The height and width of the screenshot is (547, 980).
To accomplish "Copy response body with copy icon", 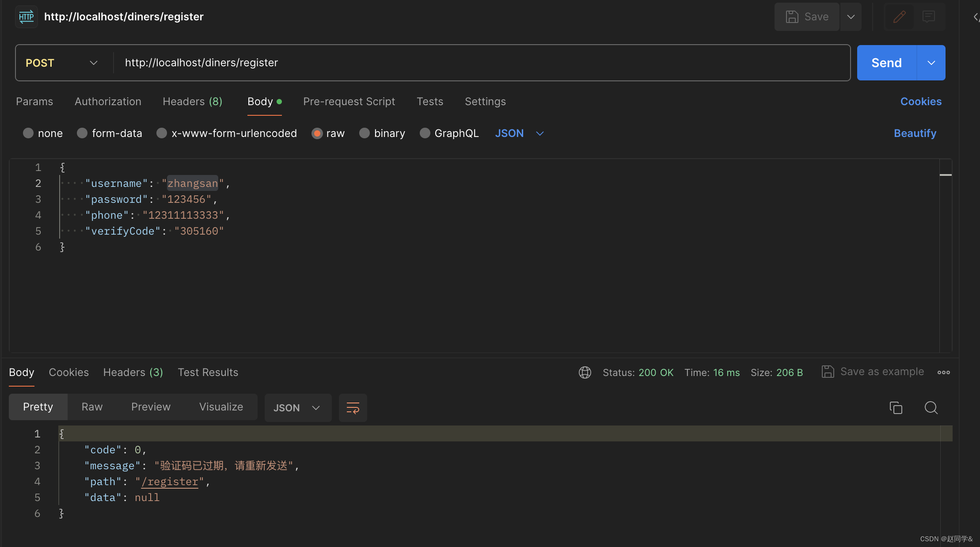I will click(896, 407).
